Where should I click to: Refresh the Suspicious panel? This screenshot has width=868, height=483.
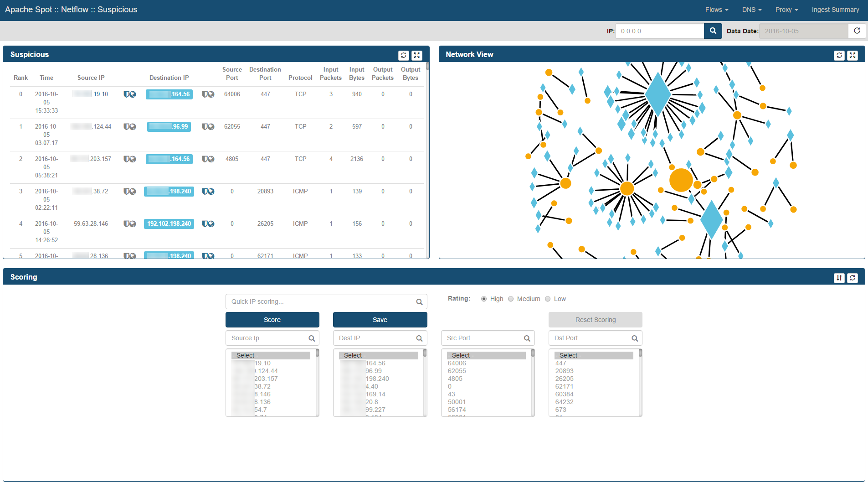pyautogui.click(x=403, y=55)
